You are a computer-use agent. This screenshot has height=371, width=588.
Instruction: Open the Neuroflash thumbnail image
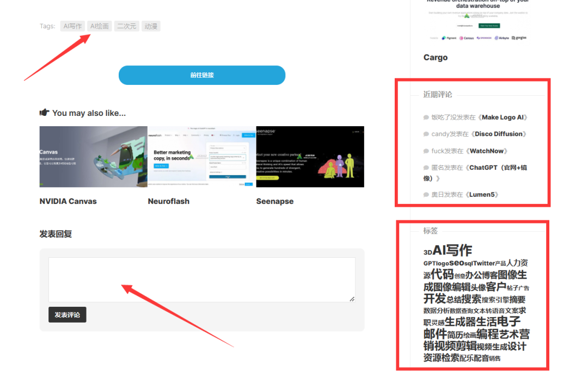[202, 157]
